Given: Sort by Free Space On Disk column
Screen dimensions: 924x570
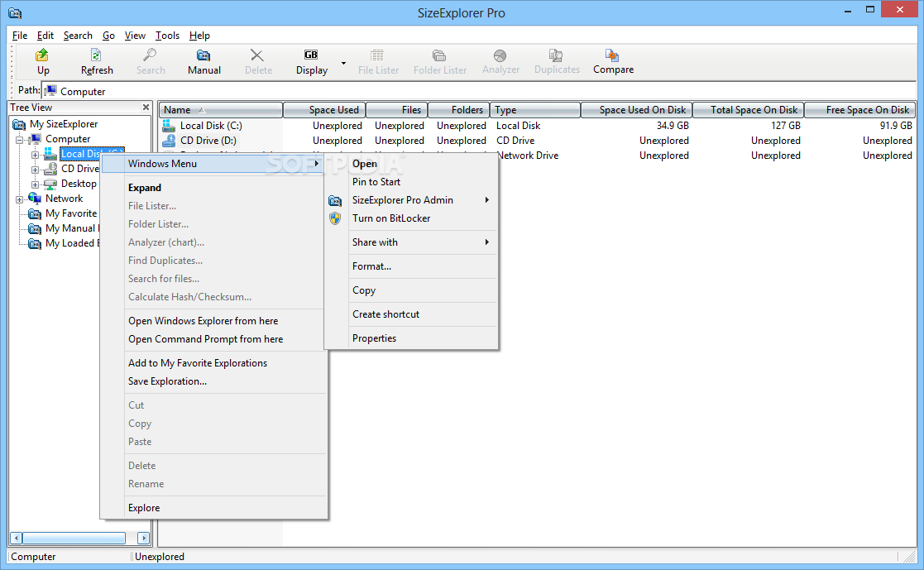Looking at the screenshot, I should 859,110.
